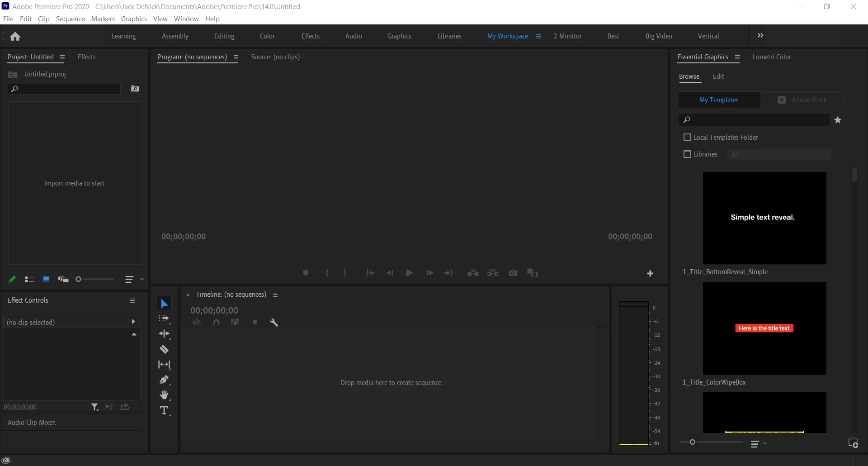Show overflow workspaces double chevron
This screenshot has width=868, height=466.
pyautogui.click(x=760, y=36)
